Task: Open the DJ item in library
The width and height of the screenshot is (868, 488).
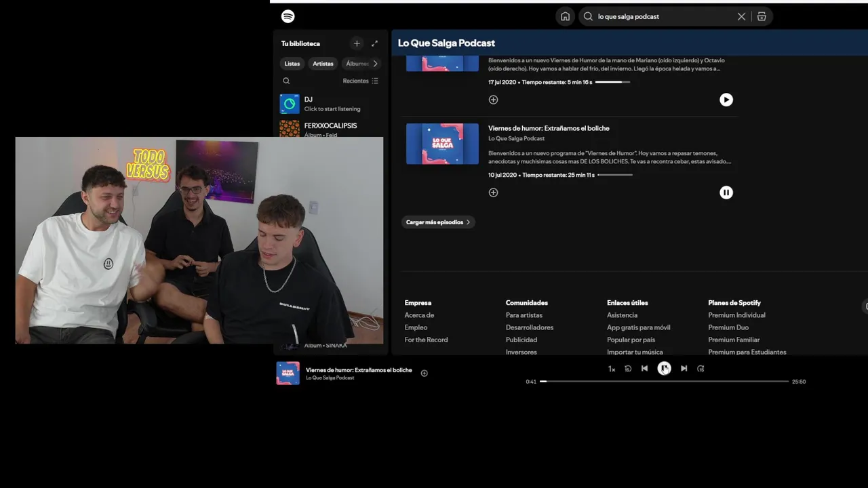Action: tap(331, 104)
